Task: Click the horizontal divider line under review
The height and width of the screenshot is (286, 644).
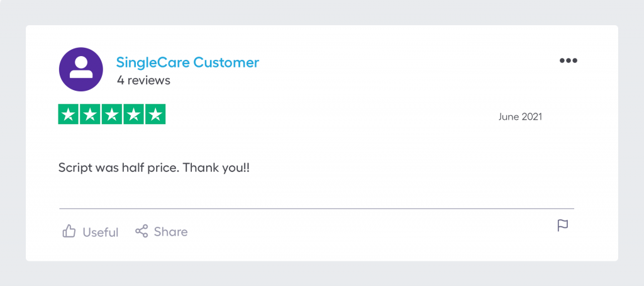Action: 316,208
